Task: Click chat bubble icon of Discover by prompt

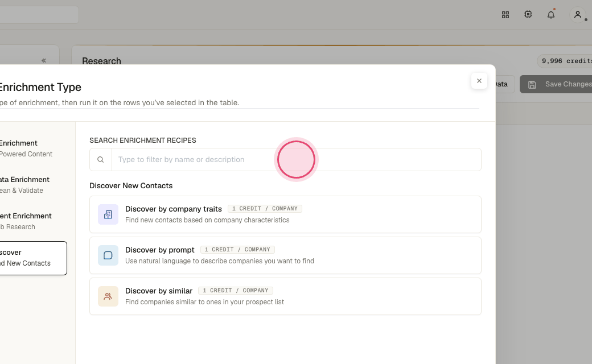Action: (108, 255)
